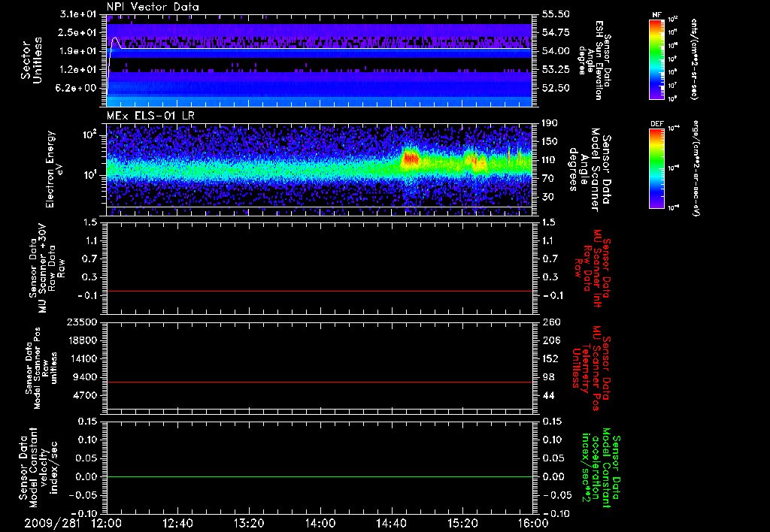Click the 53.25 elevation angle tick
770x532 pixels.
click(556, 70)
